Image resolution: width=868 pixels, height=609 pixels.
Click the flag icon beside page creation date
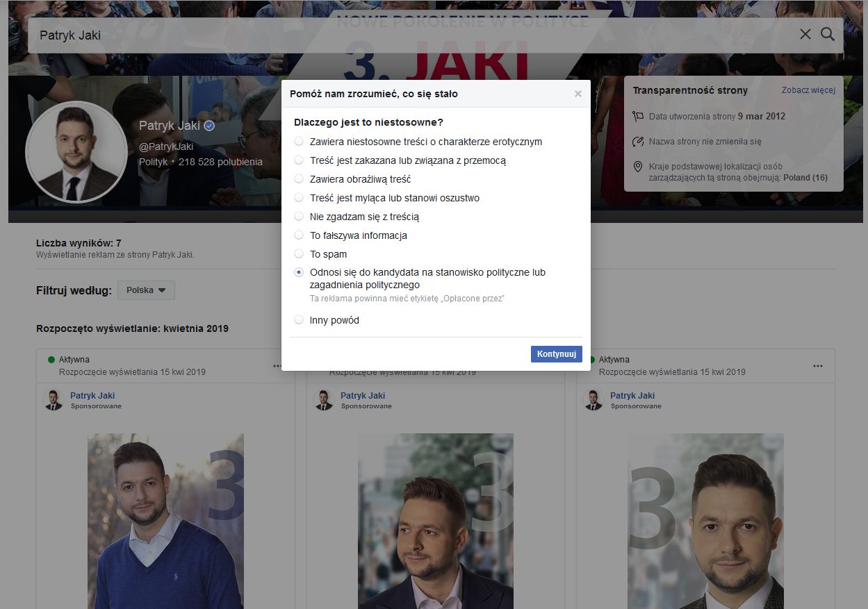tap(638, 116)
